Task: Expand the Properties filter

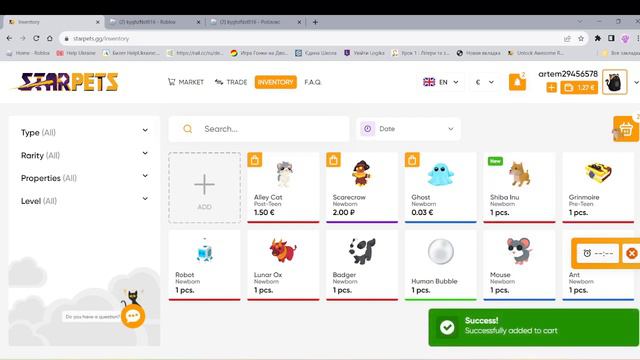Action: tap(84, 178)
